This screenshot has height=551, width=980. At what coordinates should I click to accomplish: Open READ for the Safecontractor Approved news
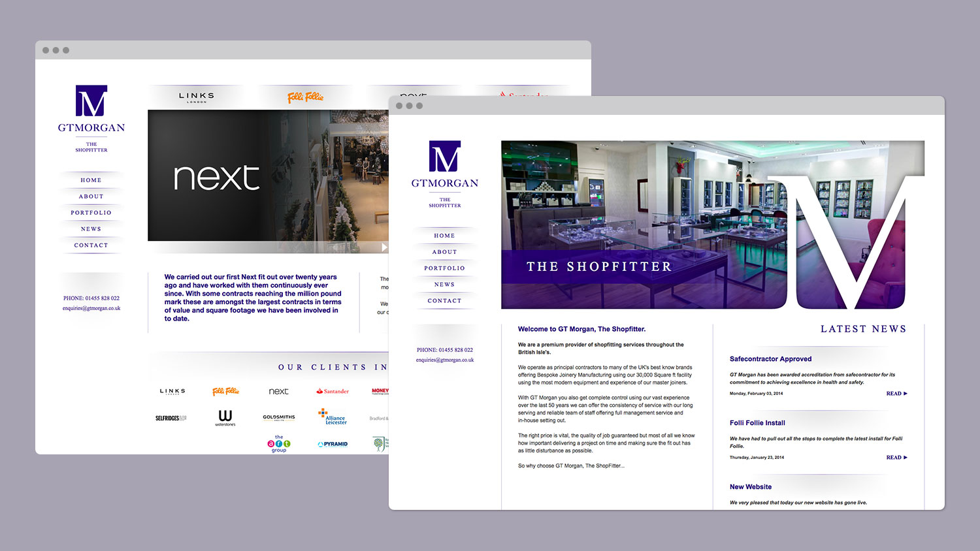pos(897,394)
